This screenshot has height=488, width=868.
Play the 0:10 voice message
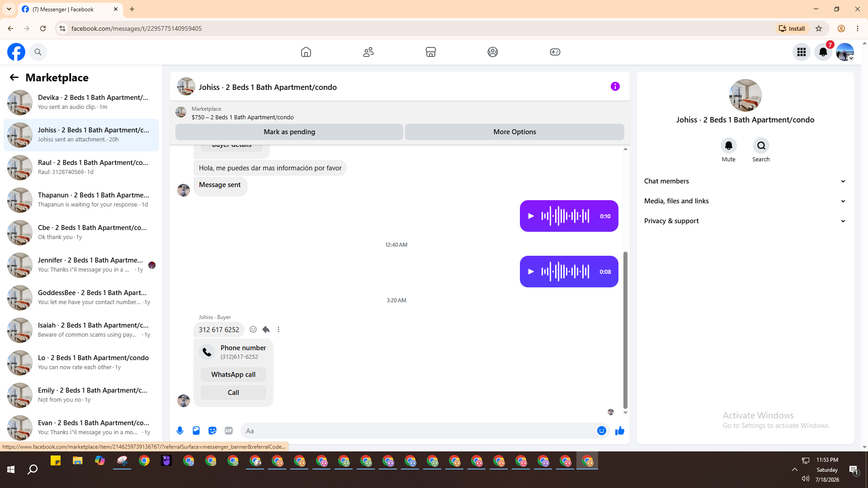coord(531,216)
